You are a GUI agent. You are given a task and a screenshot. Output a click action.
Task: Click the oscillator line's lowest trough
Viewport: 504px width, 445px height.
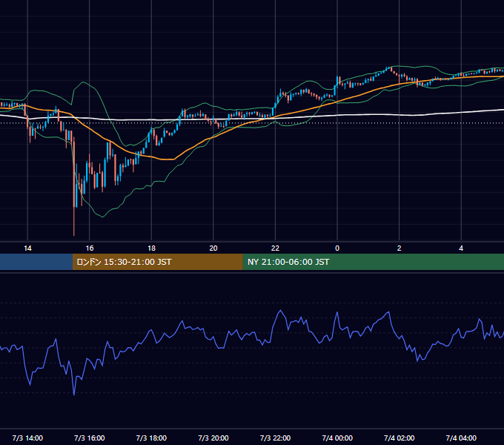[x=74, y=395]
